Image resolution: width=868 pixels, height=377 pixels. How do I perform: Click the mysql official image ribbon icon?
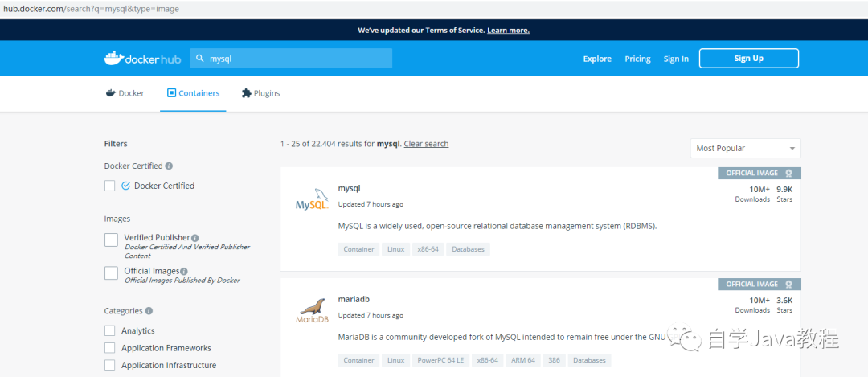789,174
